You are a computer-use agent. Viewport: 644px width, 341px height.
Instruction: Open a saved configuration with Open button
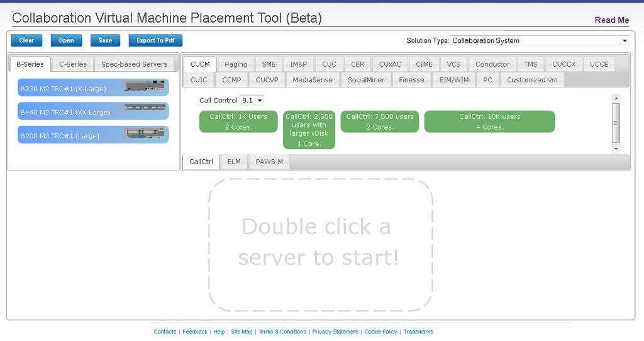point(66,40)
